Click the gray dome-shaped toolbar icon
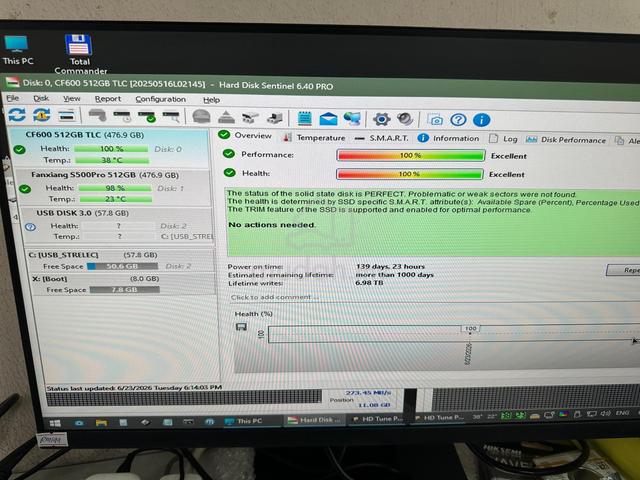 point(201,117)
